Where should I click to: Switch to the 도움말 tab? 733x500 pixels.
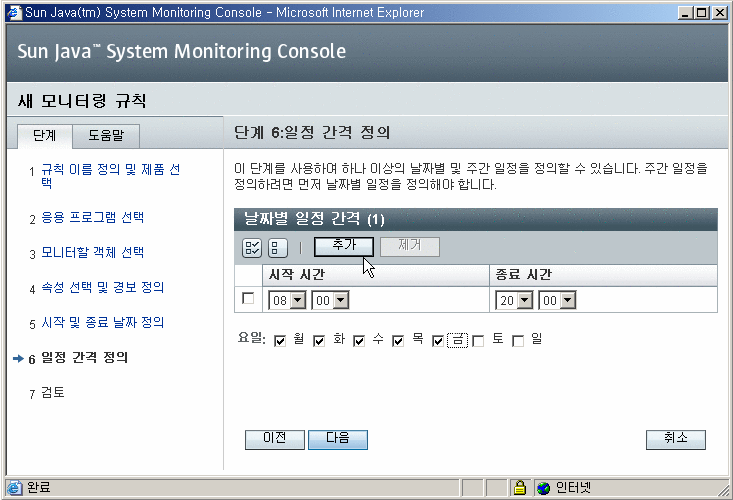pyautogui.click(x=106, y=136)
